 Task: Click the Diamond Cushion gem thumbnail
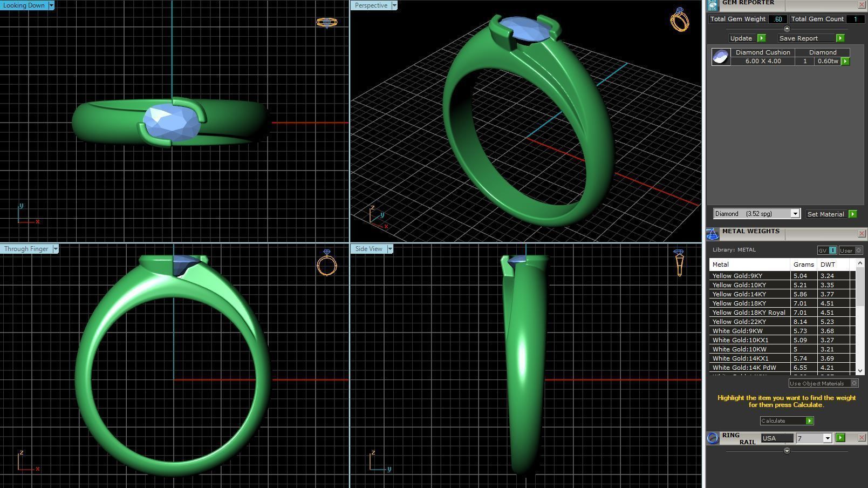pos(721,57)
